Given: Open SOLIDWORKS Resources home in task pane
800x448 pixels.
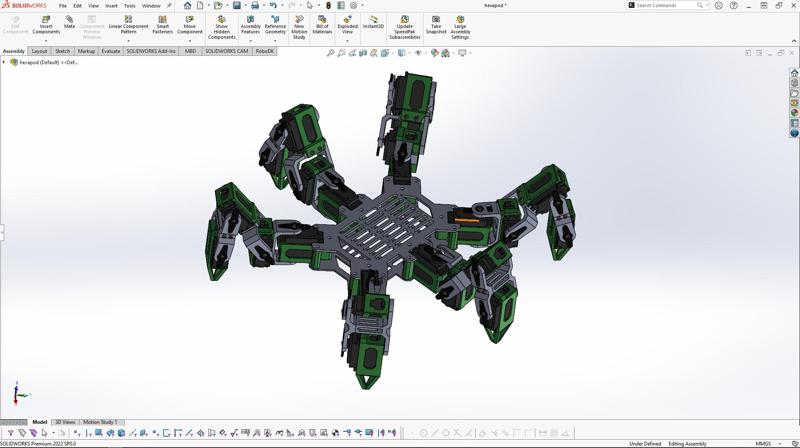Looking at the screenshot, I should click(x=794, y=73).
